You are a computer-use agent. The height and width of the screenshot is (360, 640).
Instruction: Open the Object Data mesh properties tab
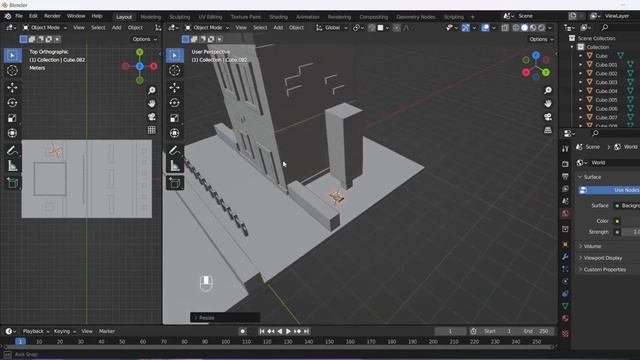pos(565,306)
